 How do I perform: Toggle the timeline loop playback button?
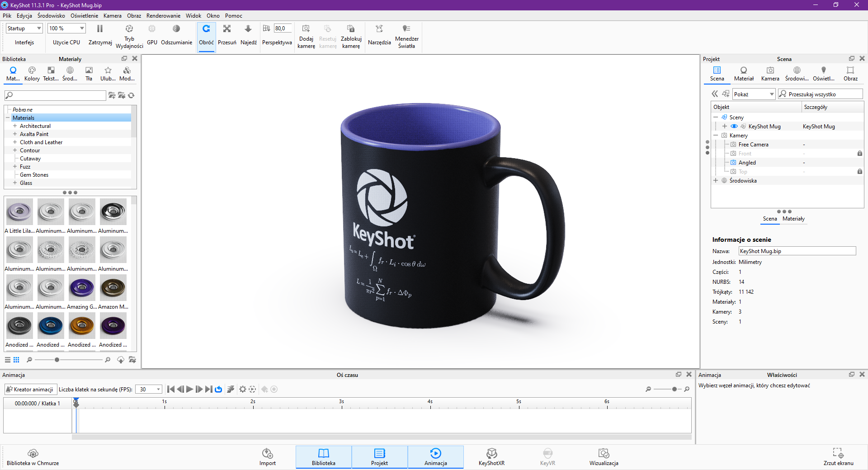click(219, 389)
